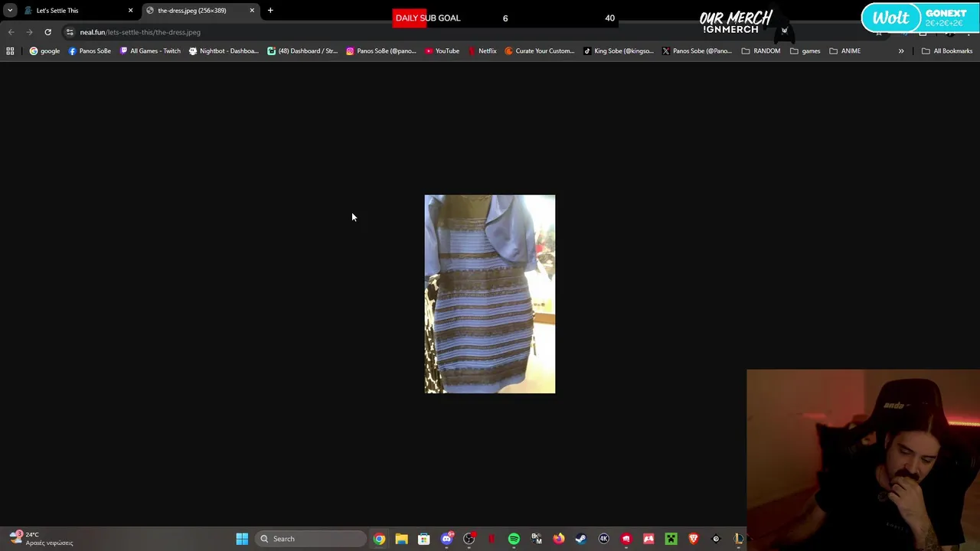
Task: Open League of Legends from the taskbar
Action: [738, 539]
